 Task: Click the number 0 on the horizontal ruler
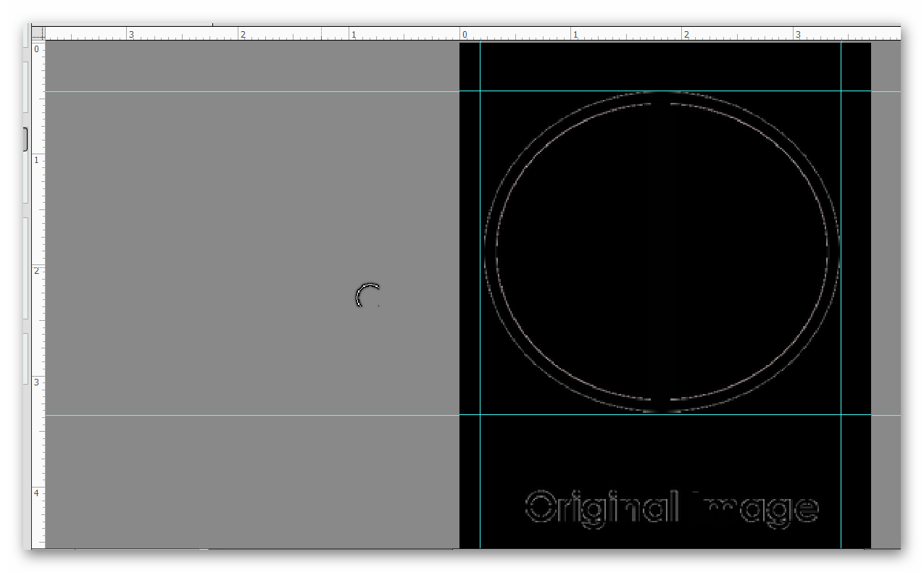click(x=465, y=33)
